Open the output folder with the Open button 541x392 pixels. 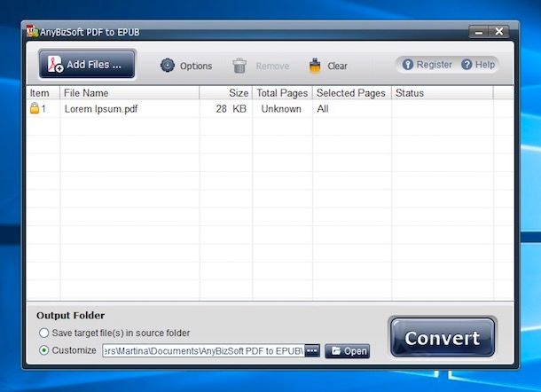pos(347,351)
